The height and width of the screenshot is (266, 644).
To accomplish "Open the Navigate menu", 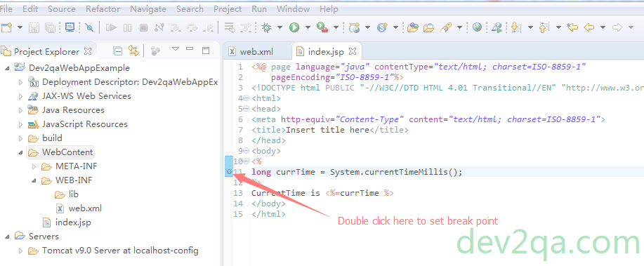I will pos(148,8).
